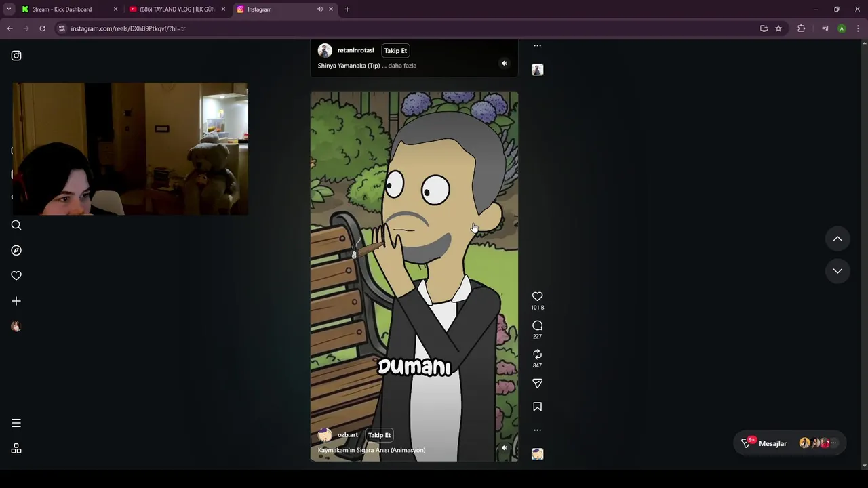Install app icon in address bar
Viewport: 868px width, 488px height.
pyautogui.click(x=764, y=28)
